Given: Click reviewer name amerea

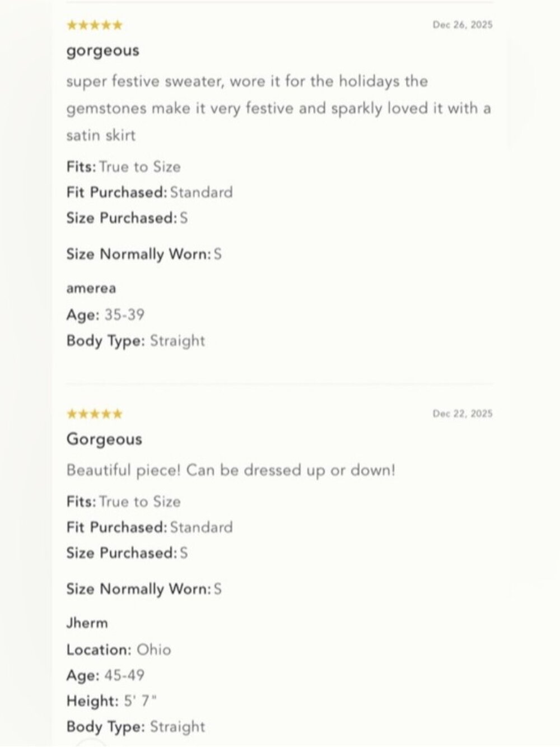Looking at the screenshot, I should click(91, 289).
